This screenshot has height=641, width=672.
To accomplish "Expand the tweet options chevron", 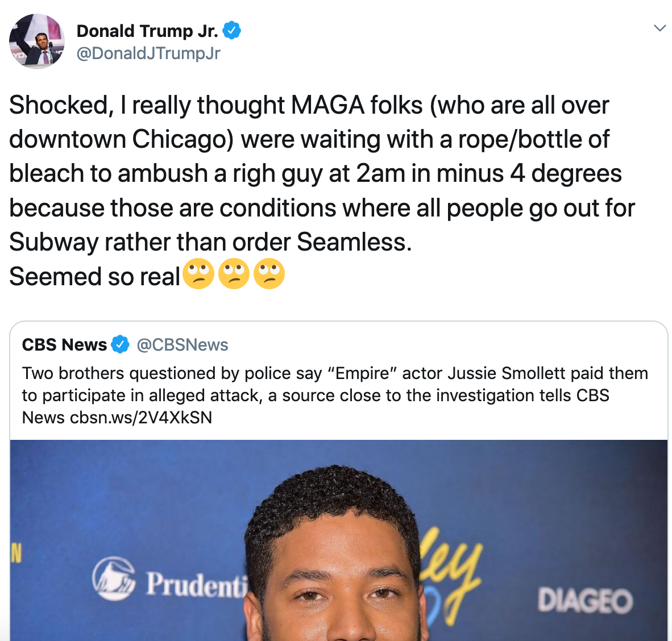I will [659, 28].
